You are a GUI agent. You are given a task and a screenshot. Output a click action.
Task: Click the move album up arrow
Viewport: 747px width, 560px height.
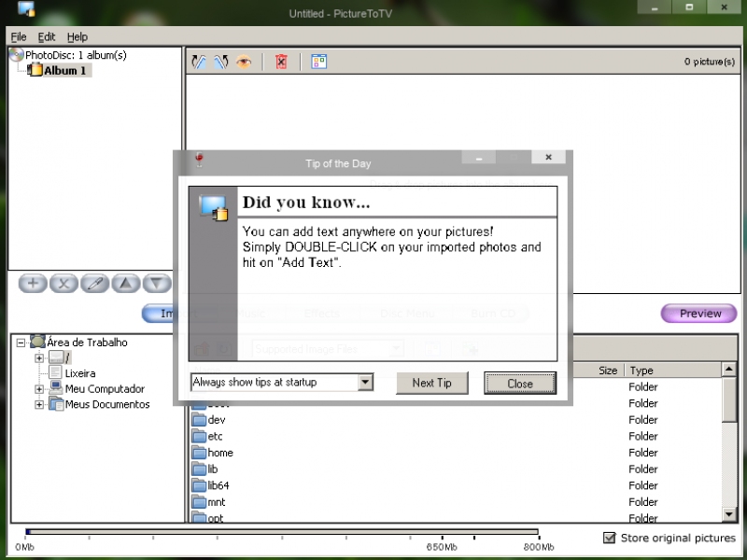(127, 284)
